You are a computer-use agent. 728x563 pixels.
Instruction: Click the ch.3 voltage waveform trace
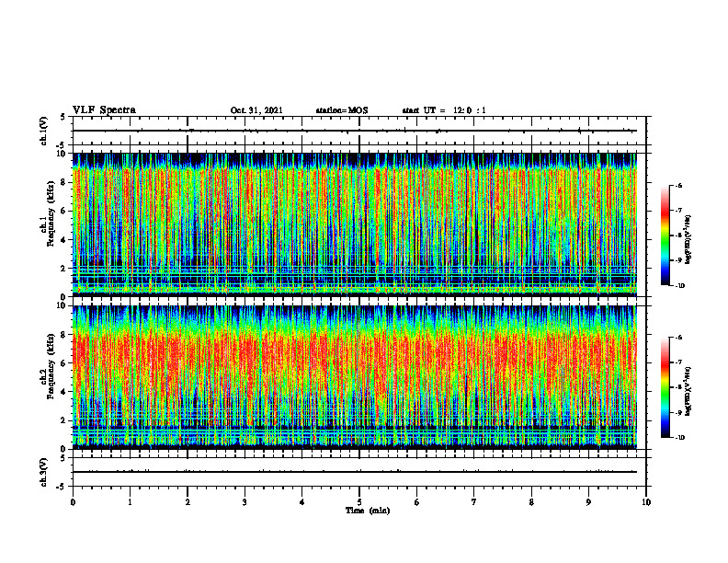[x=354, y=472]
